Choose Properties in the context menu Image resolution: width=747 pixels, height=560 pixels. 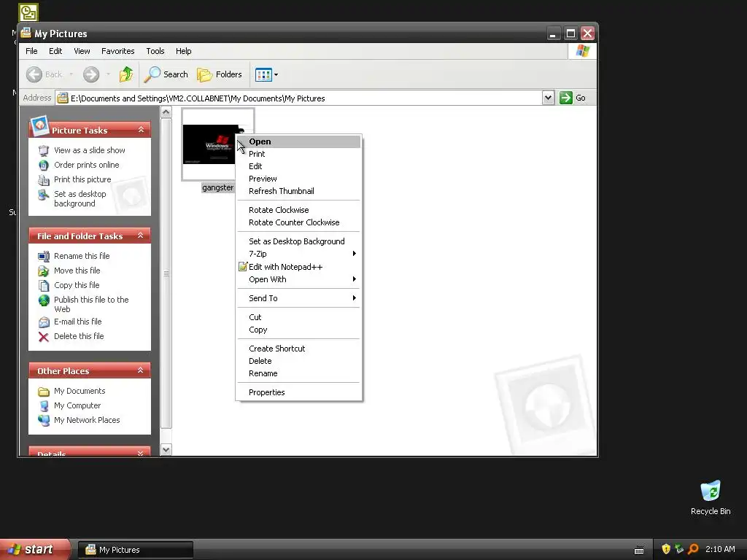(298, 392)
